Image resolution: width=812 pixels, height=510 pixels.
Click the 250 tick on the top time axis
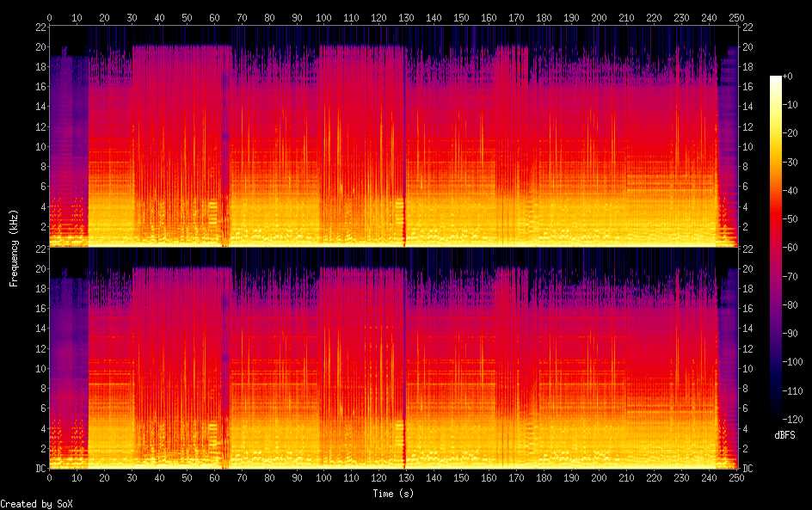737,17
